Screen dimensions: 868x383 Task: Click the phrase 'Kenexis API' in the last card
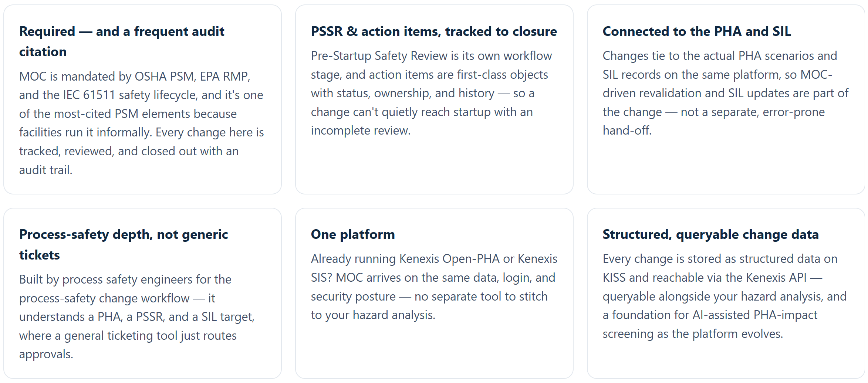(x=776, y=278)
